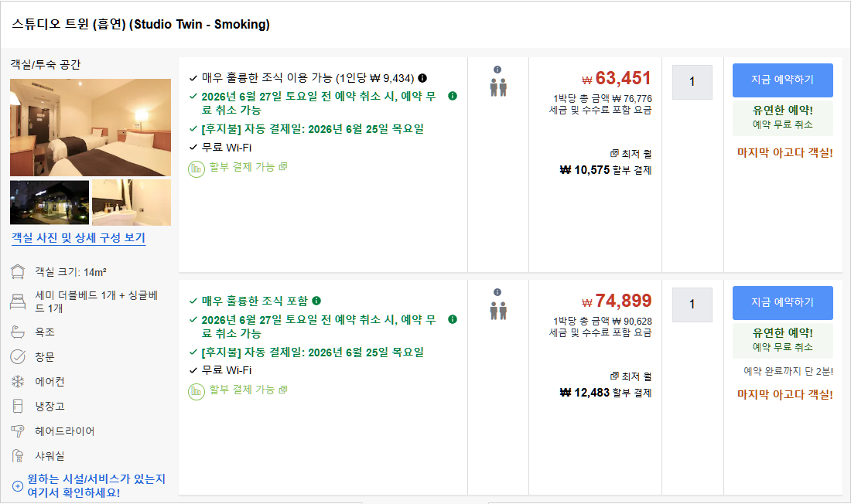Click info icon above second offer's occupancy
Image resolution: width=851 pixels, height=504 pixels.
pyautogui.click(x=497, y=292)
